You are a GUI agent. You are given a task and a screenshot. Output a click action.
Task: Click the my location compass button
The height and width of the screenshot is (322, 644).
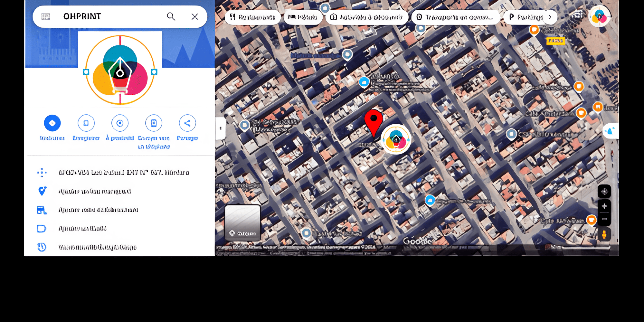tap(604, 192)
